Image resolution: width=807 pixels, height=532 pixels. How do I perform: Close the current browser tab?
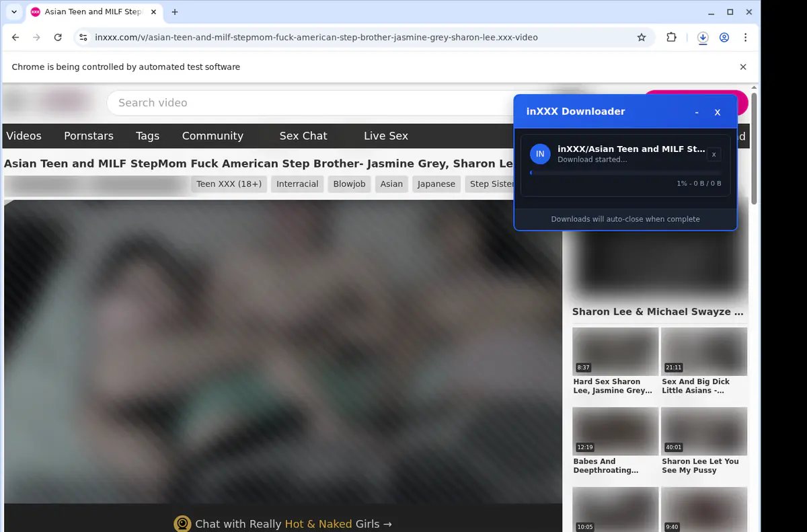coord(153,12)
